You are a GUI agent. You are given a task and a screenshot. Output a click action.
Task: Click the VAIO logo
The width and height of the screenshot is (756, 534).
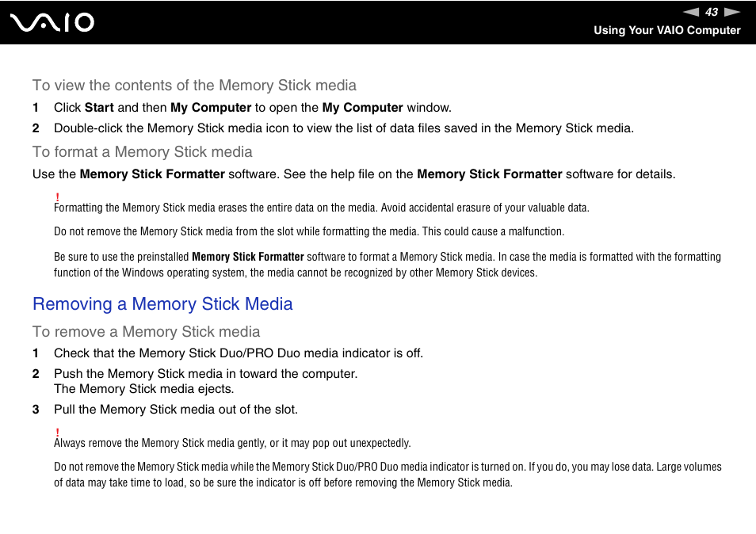point(52,23)
